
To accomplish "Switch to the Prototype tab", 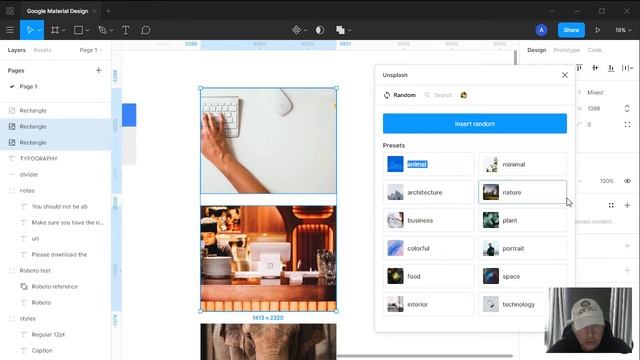I will [567, 50].
